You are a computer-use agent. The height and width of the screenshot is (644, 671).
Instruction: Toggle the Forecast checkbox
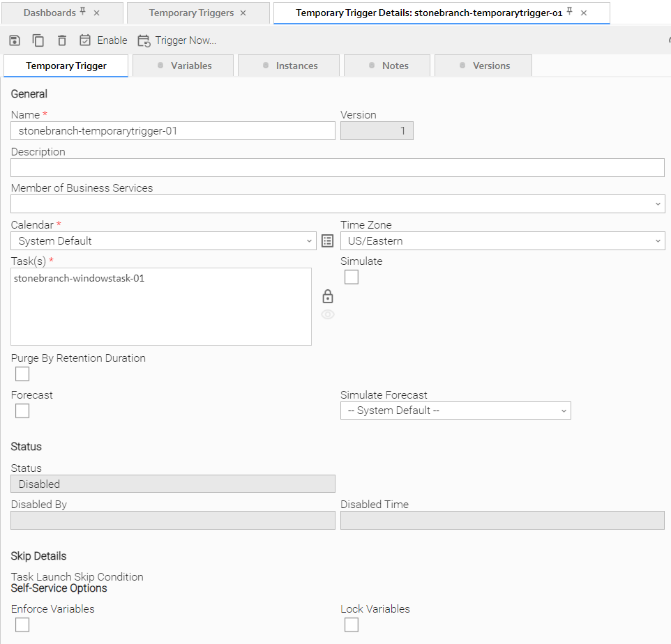(22, 411)
